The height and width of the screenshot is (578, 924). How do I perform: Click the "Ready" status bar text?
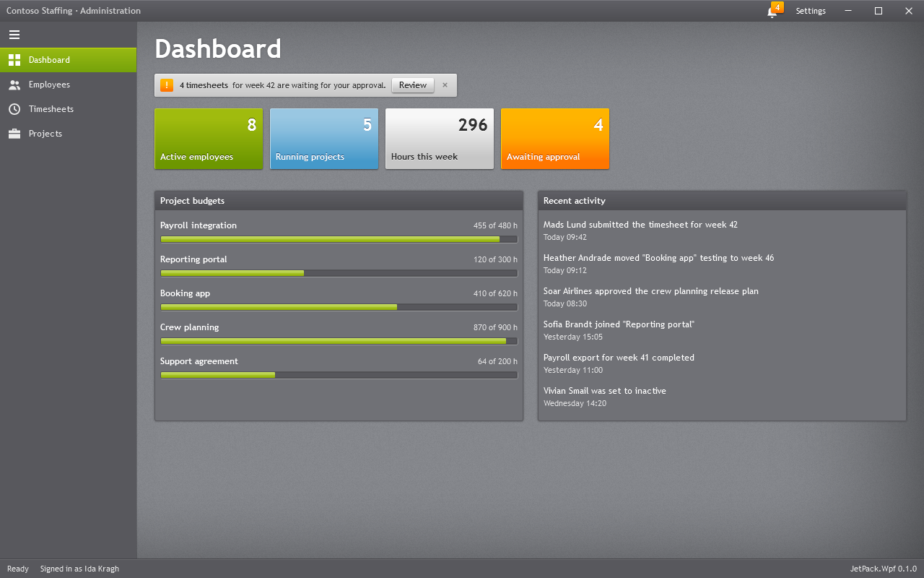[18, 569]
